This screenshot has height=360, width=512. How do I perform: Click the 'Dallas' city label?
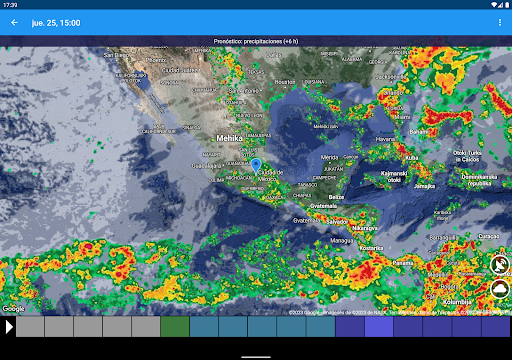pos(274,55)
